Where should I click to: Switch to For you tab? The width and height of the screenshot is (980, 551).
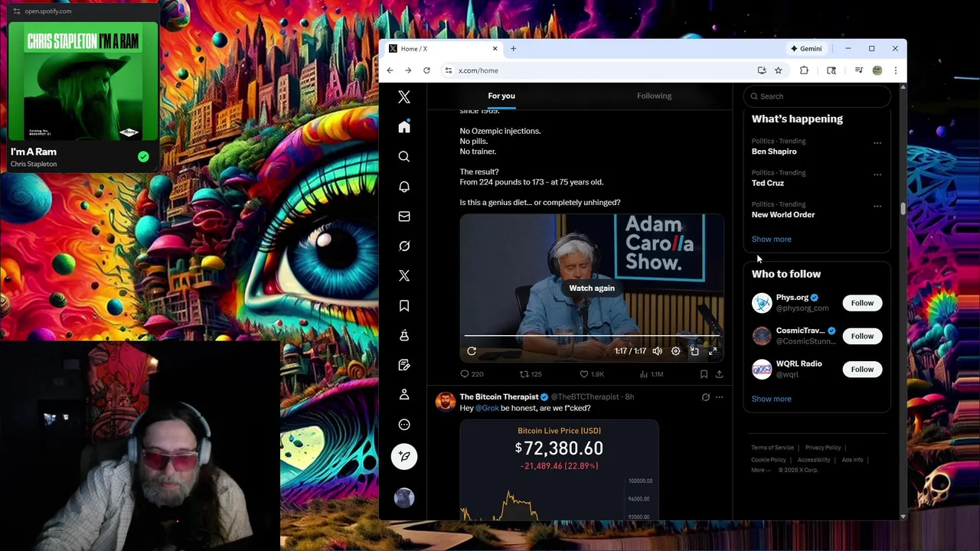tap(501, 96)
